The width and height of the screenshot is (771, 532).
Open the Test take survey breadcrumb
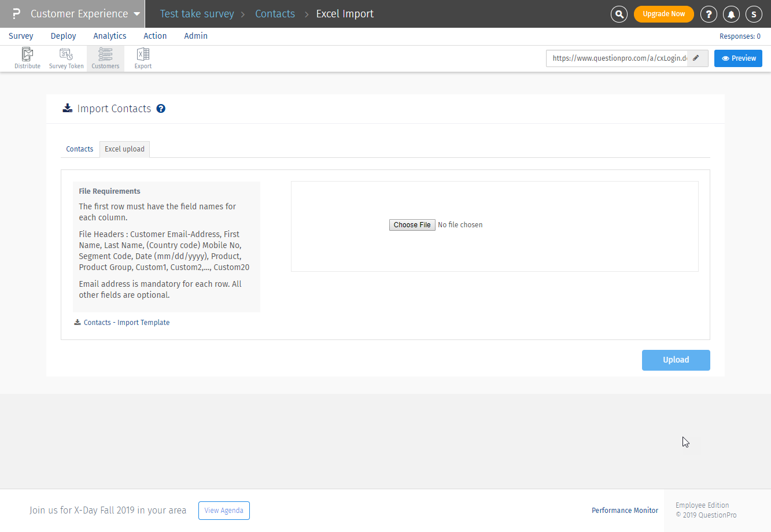point(197,14)
